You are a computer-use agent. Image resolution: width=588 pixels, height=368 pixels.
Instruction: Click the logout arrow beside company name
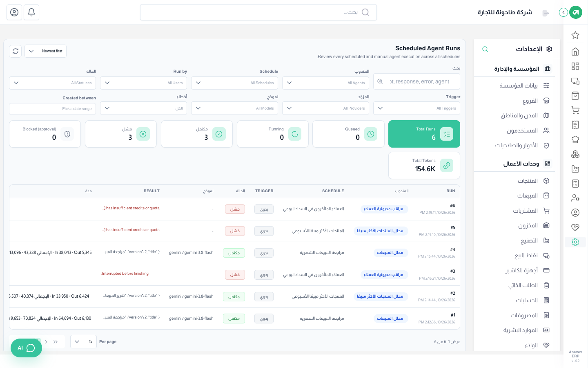[546, 13]
